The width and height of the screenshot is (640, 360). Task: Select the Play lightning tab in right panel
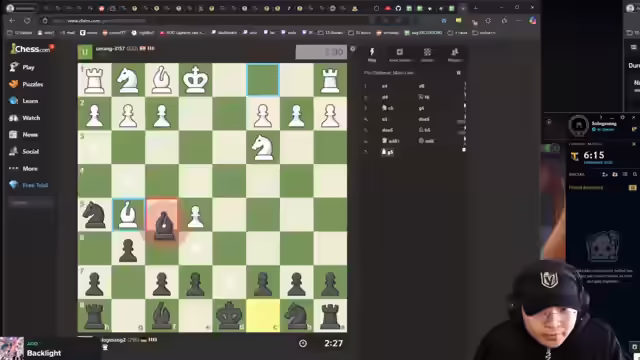click(x=372, y=54)
